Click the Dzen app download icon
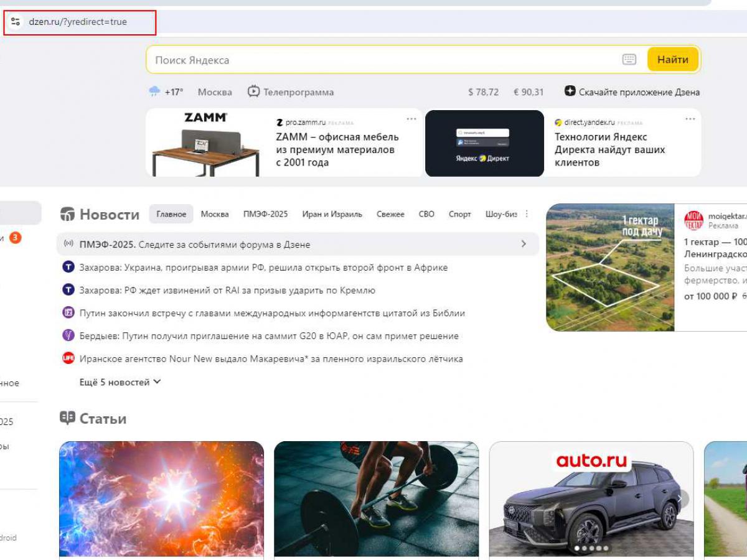Screen dimensions: 747x560 pos(570,91)
